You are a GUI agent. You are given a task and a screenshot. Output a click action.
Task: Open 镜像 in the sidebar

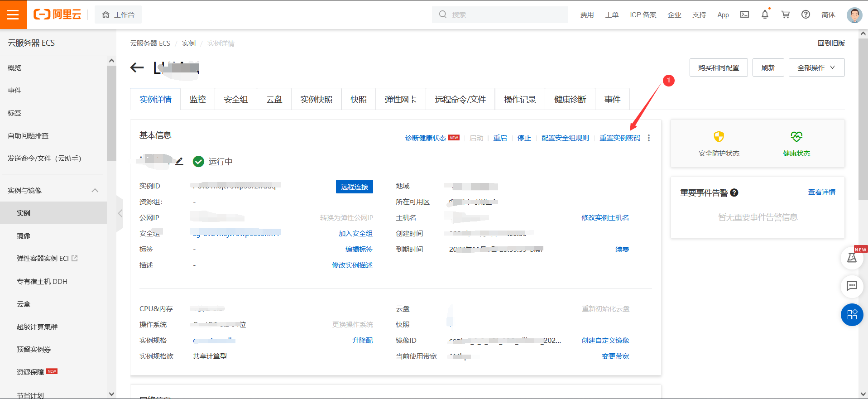click(24, 236)
